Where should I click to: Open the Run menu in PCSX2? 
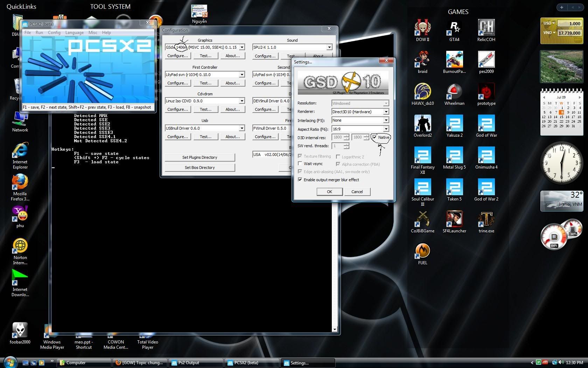tap(39, 32)
